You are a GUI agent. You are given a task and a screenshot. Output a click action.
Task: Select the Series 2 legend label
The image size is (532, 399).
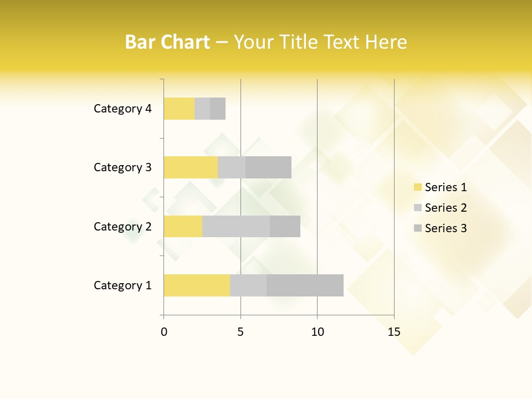(446, 208)
